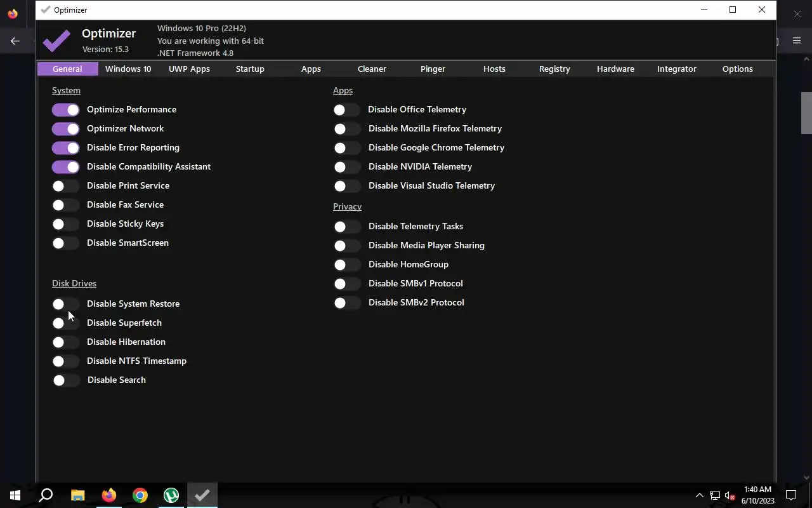Open taskbar Search magnifier
Screen dimensions: 812x508
pyautogui.click(x=46, y=495)
